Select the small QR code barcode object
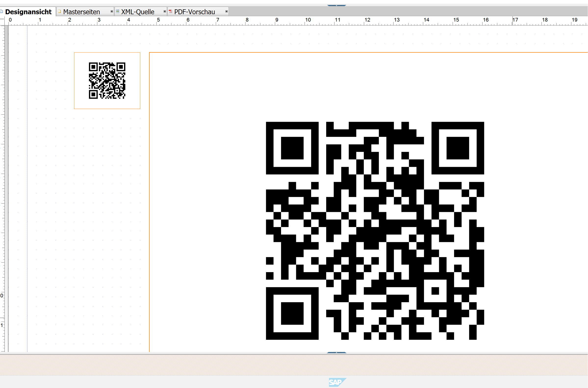The image size is (588, 388). coord(107,81)
